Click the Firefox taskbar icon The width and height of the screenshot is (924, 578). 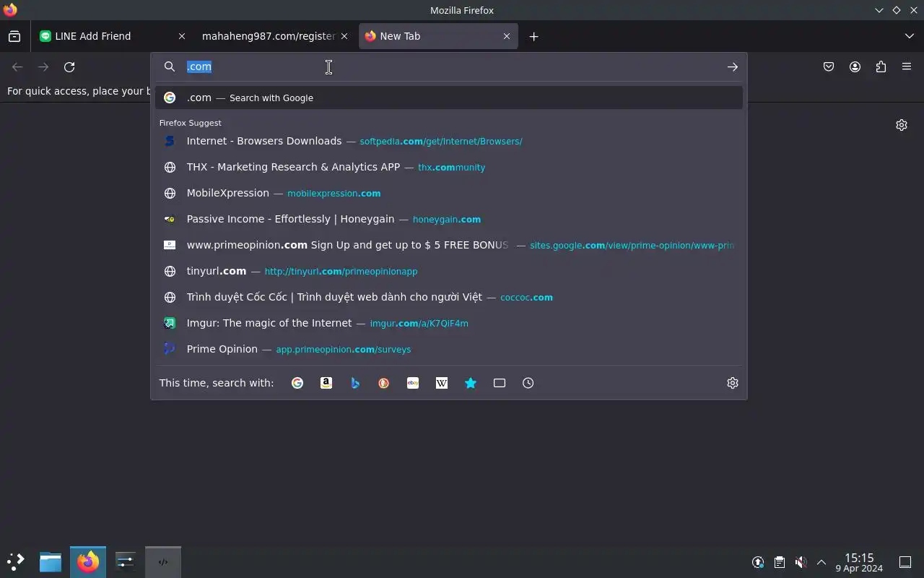(x=88, y=562)
